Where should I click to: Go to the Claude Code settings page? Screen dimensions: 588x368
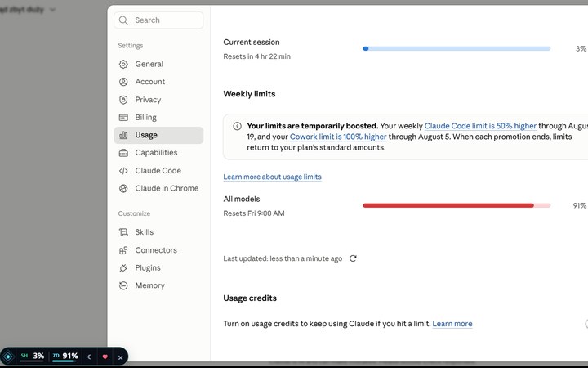[158, 170]
